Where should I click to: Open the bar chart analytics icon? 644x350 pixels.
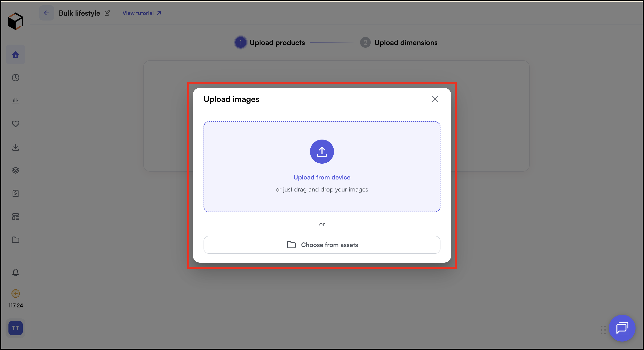point(16,101)
